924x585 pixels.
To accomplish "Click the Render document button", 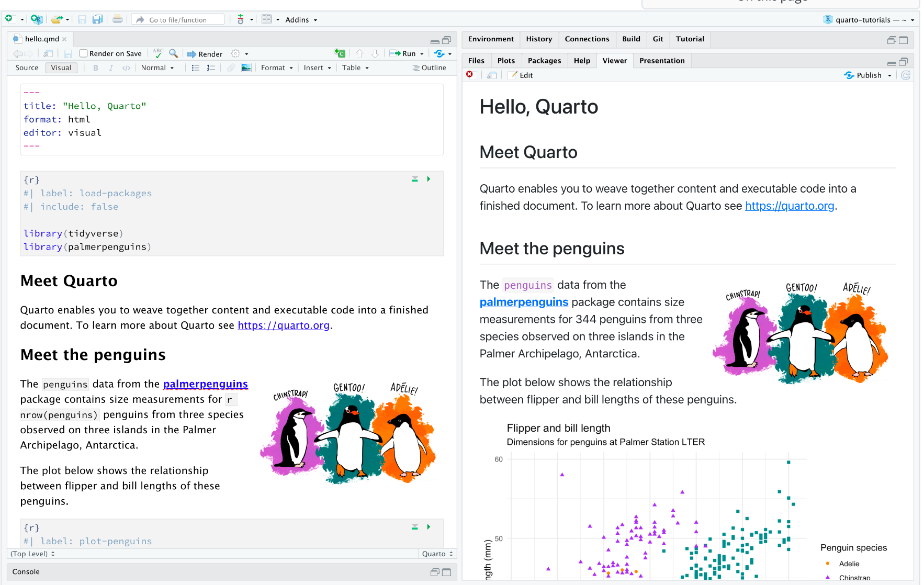I will [x=205, y=54].
